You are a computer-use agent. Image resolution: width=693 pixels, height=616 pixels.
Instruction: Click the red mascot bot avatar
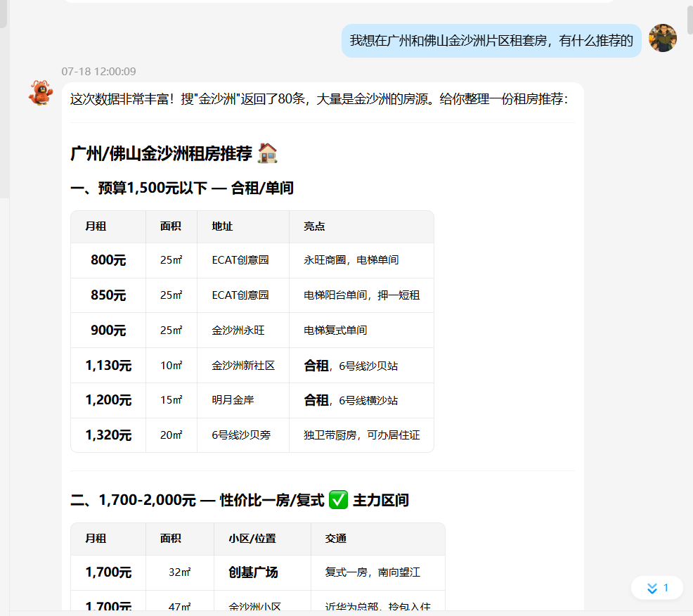click(x=41, y=93)
